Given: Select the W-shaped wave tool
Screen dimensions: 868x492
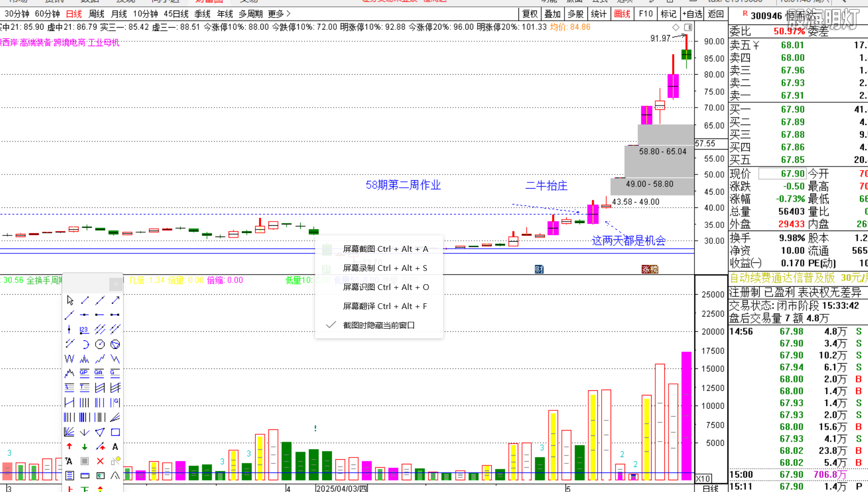Looking at the screenshot, I should pyautogui.click(x=70, y=359).
